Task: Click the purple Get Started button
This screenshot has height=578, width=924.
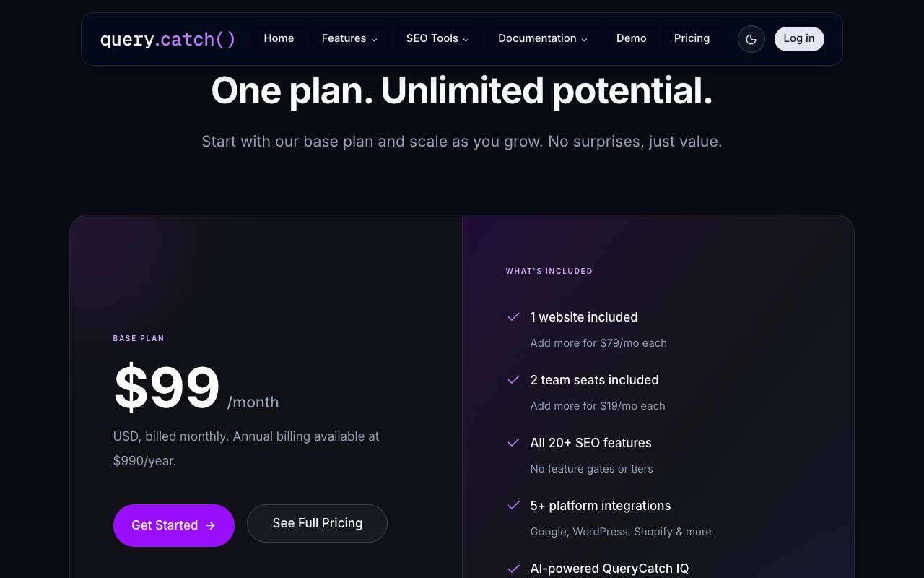Action: point(174,525)
